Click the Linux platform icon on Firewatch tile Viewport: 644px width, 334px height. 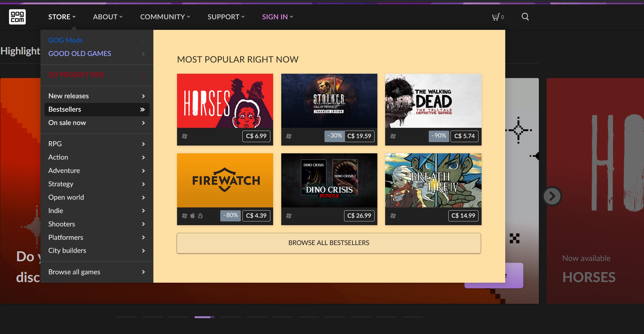200,215
